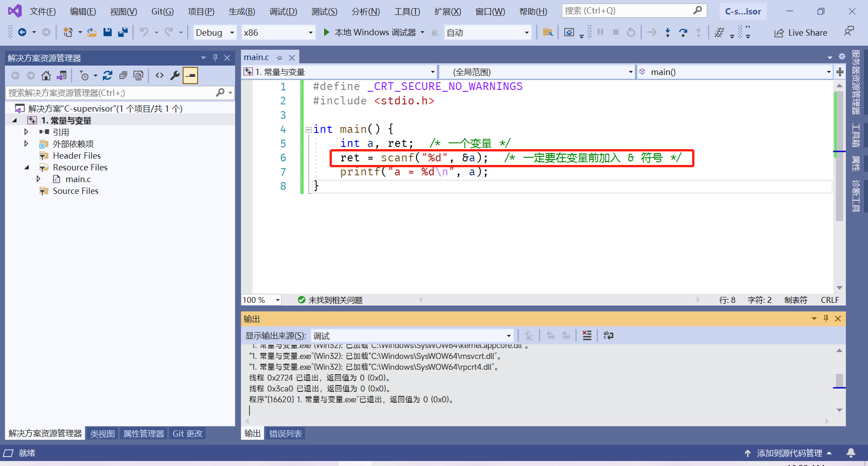The width and height of the screenshot is (868, 466).
Task: Click the Step Into debug icon
Action: point(668,32)
